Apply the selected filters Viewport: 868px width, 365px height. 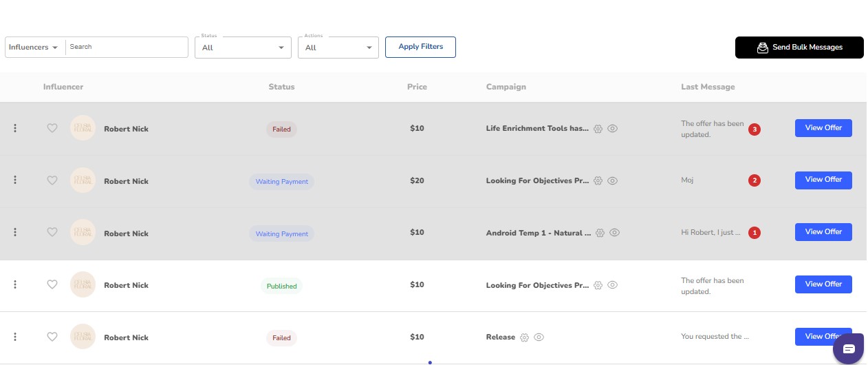coord(420,47)
